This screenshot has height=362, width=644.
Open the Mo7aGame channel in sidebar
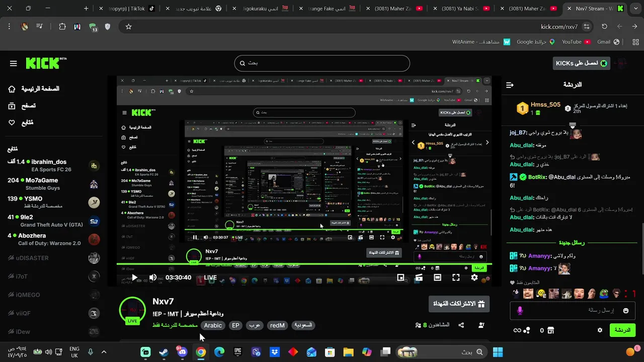click(53, 184)
